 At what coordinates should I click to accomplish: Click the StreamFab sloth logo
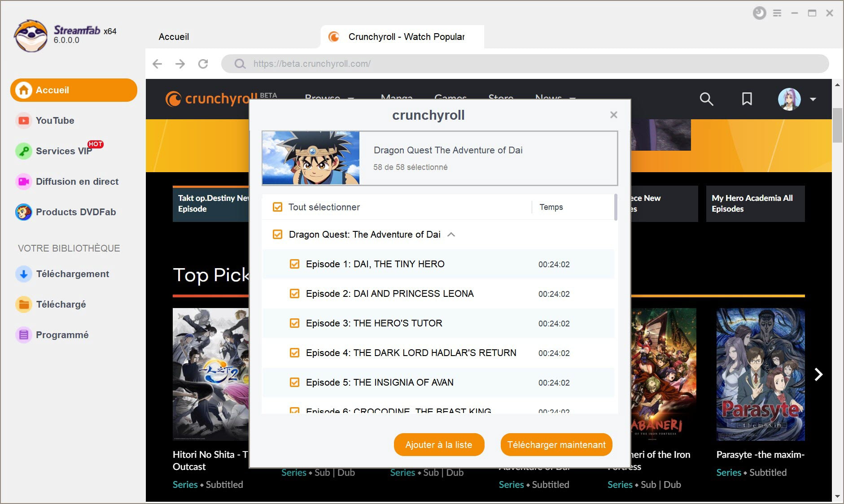[x=31, y=36]
